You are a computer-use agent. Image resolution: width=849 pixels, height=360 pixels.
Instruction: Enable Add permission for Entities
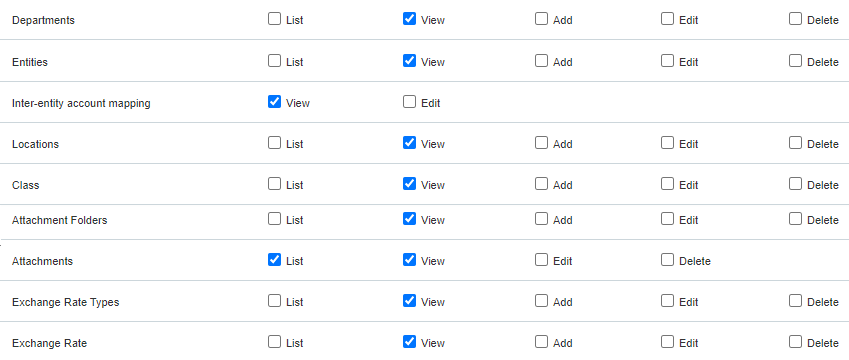coord(541,61)
